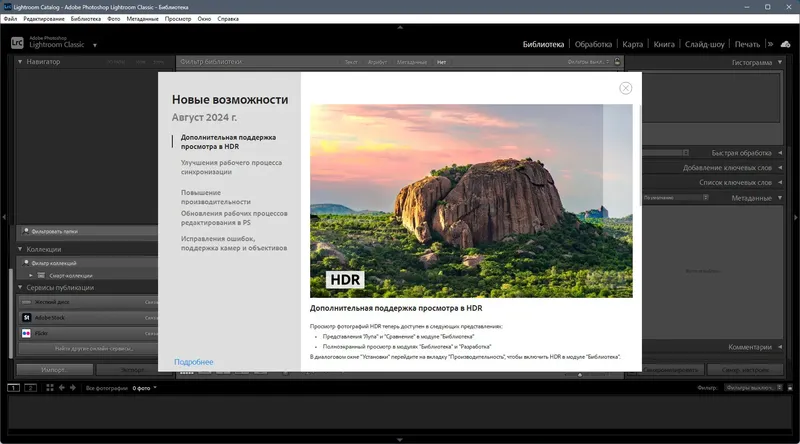This screenshot has height=444, width=800.
Task: Select second window button 2
Action: pos(31,388)
